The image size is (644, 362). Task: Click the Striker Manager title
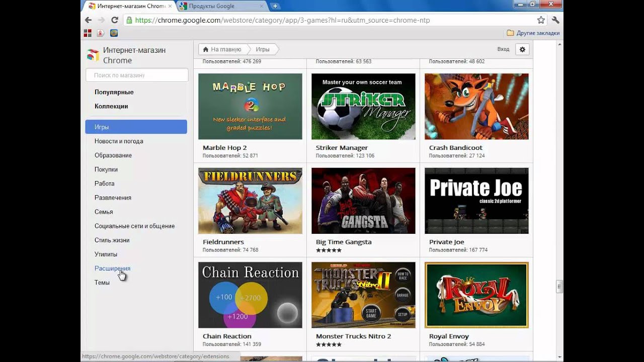(x=342, y=148)
